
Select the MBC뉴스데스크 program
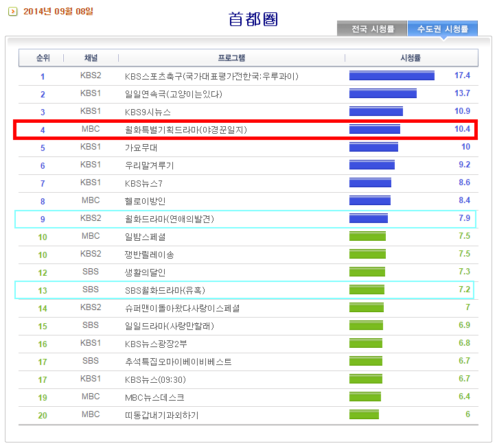(154, 397)
